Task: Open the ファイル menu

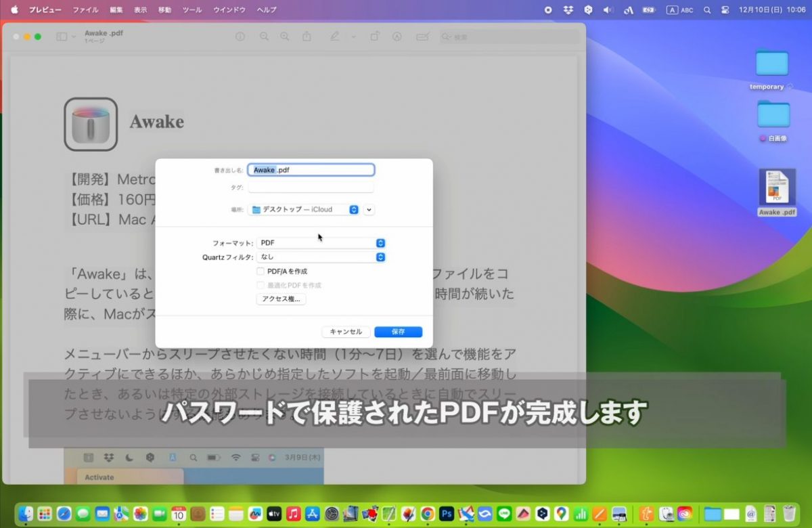Action: point(85,10)
